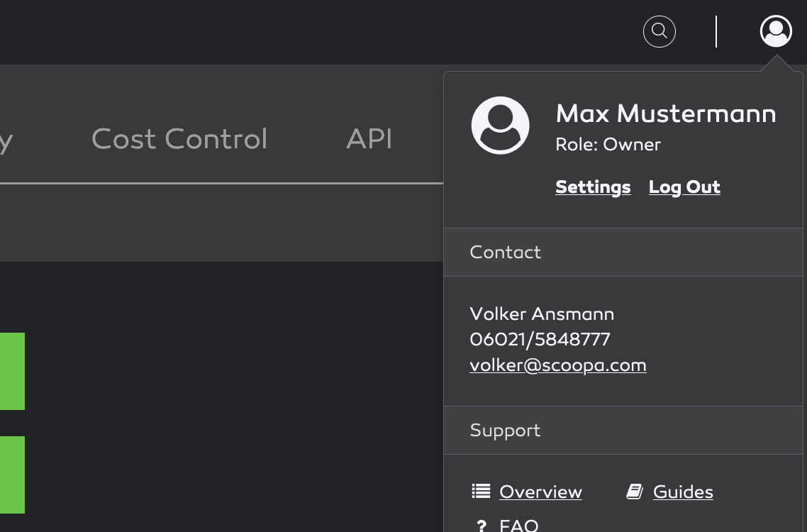
Task: Click the Max Mustermann name text
Action: (x=665, y=113)
